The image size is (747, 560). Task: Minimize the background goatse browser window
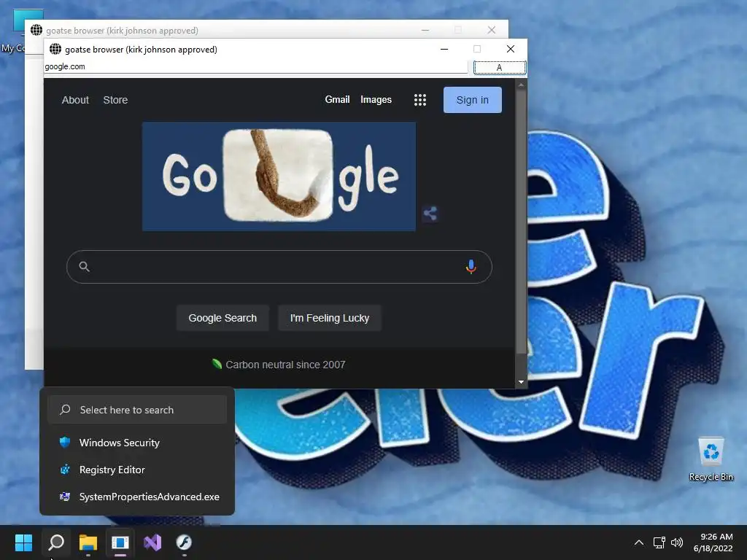tap(425, 30)
